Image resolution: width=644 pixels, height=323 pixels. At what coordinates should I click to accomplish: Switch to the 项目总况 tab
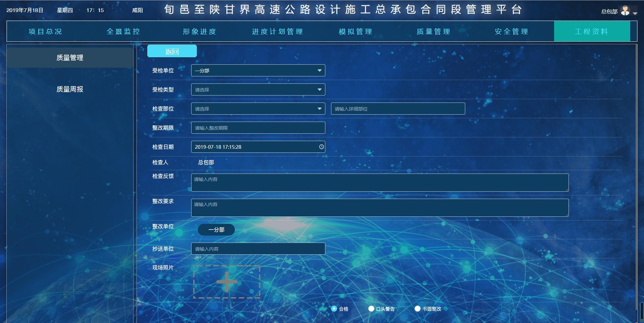coord(45,31)
